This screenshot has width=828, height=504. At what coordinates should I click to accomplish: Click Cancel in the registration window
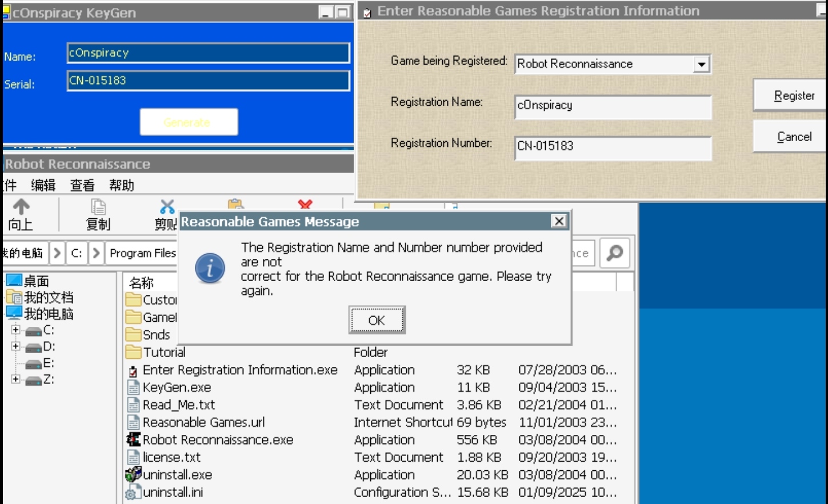coord(791,137)
